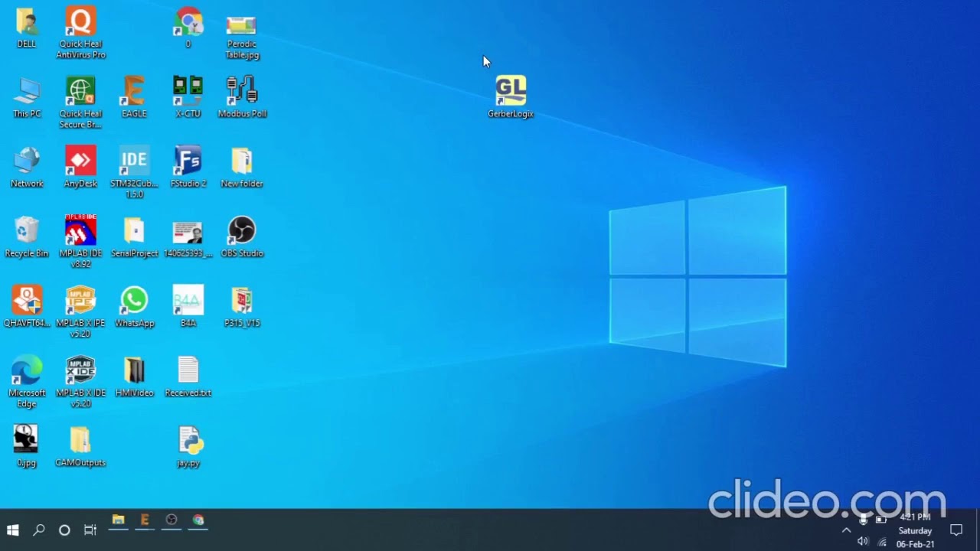Open the Wi-Fi network flyout
This screenshot has width=980, height=551.
882,542
